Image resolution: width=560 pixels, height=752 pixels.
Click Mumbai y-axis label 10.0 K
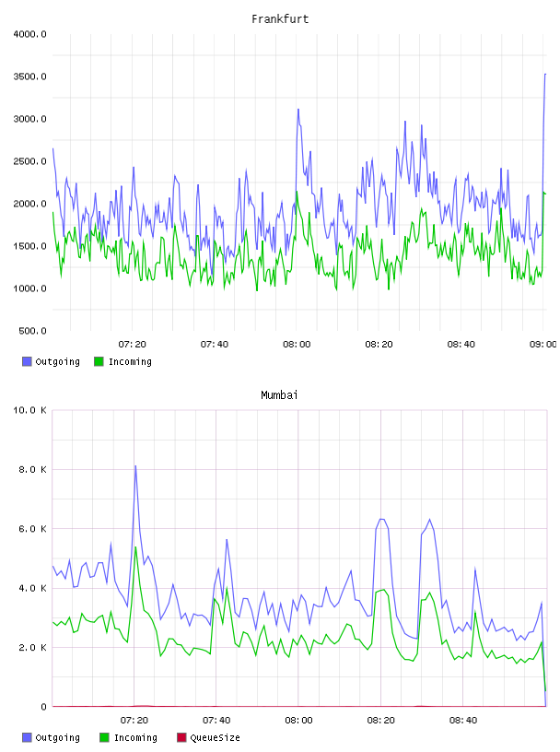click(x=30, y=410)
